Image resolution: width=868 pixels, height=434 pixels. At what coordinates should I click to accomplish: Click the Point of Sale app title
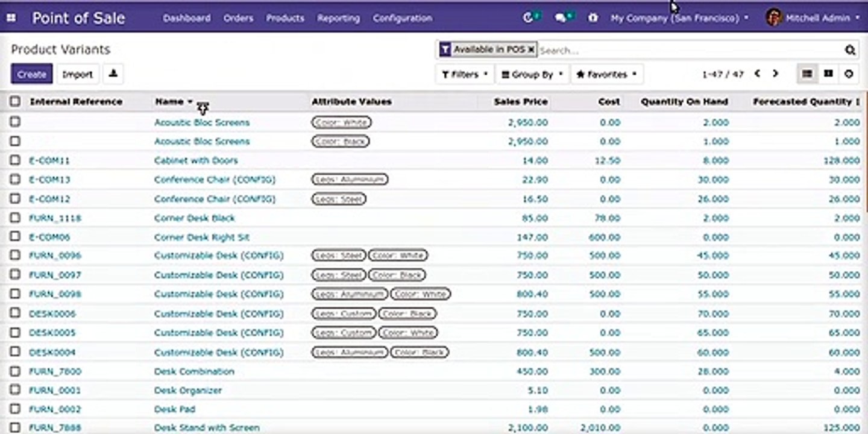click(78, 17)
